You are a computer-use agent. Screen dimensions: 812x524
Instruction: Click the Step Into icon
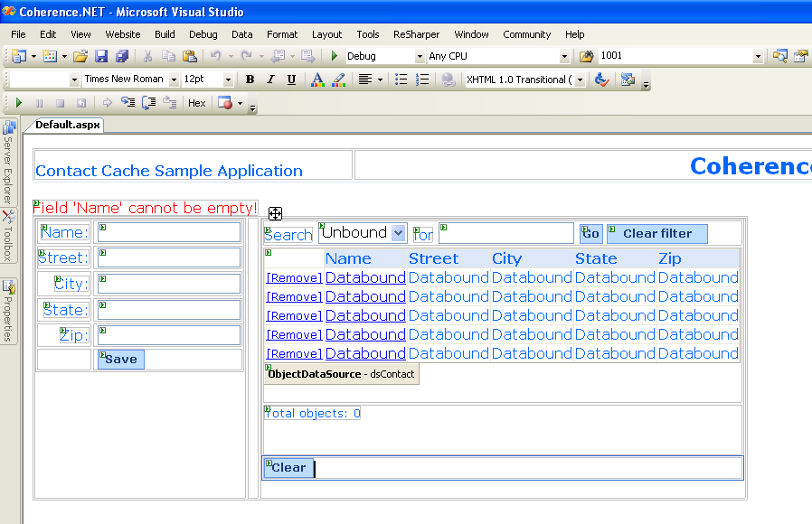coord(127,103)
